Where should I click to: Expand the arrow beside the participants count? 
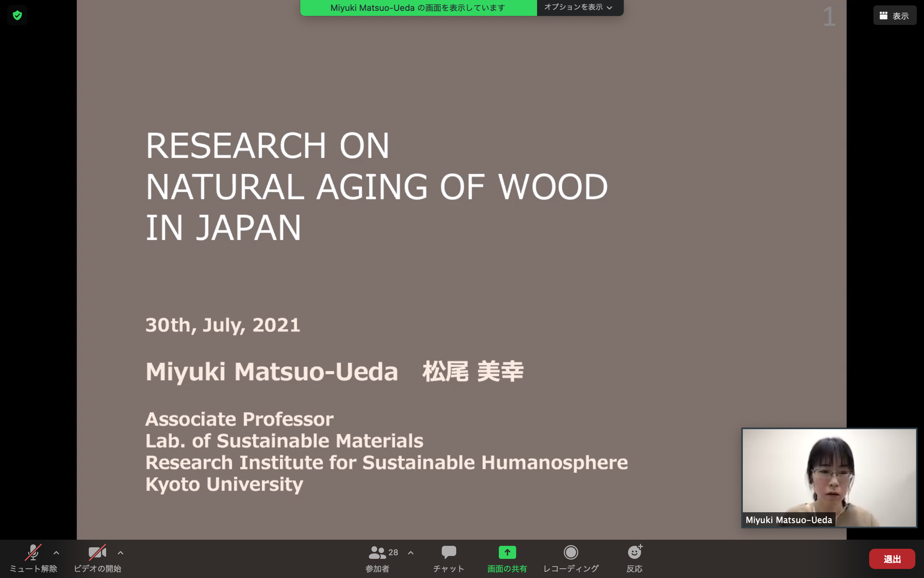tap(411, 553)
